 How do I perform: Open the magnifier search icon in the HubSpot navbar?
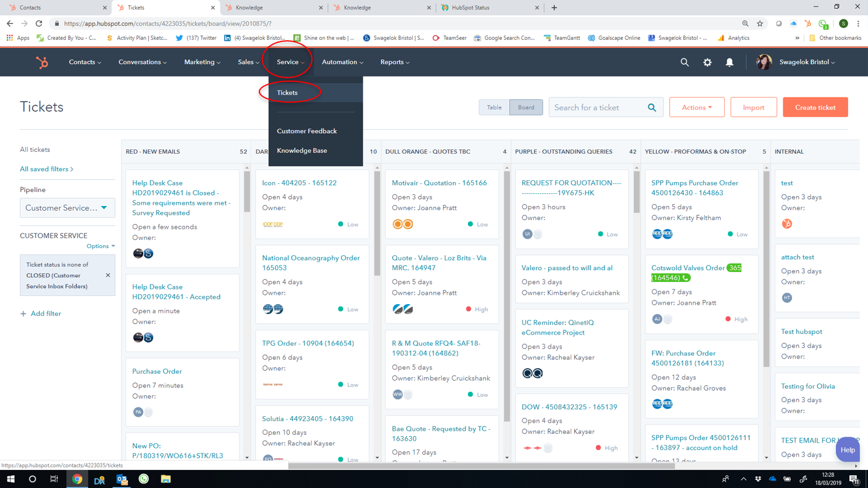[x=685, y=62]
